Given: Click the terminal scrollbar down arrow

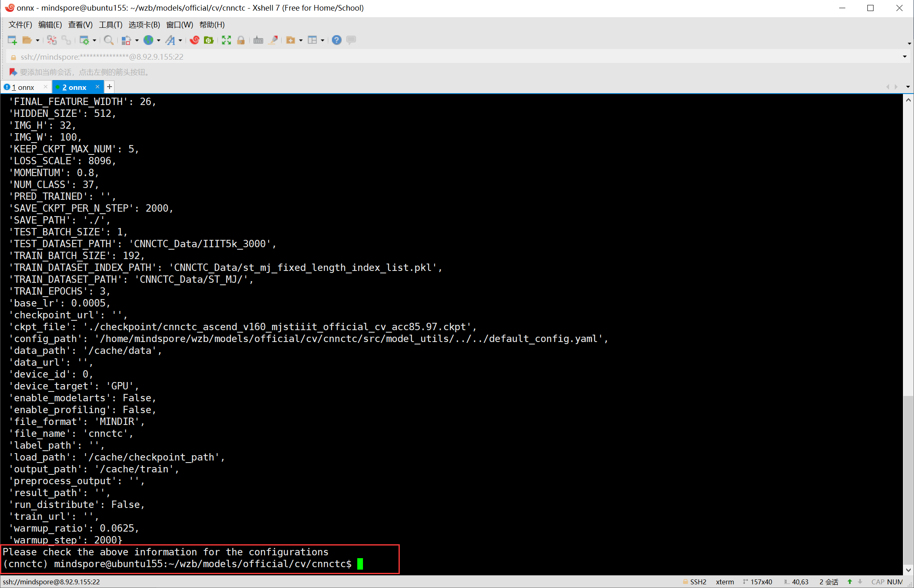Looking at the screenshot, I should click(908, 570).
